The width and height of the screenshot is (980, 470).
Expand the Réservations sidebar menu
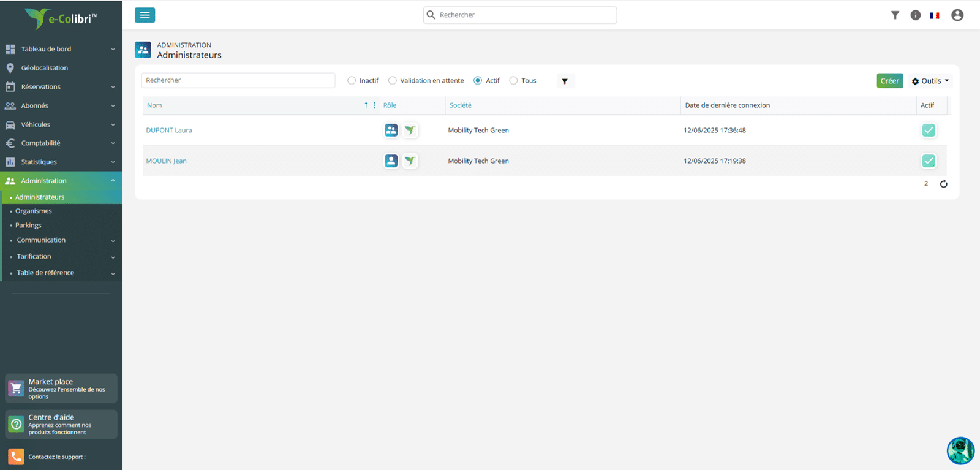[x=61, y=87]
